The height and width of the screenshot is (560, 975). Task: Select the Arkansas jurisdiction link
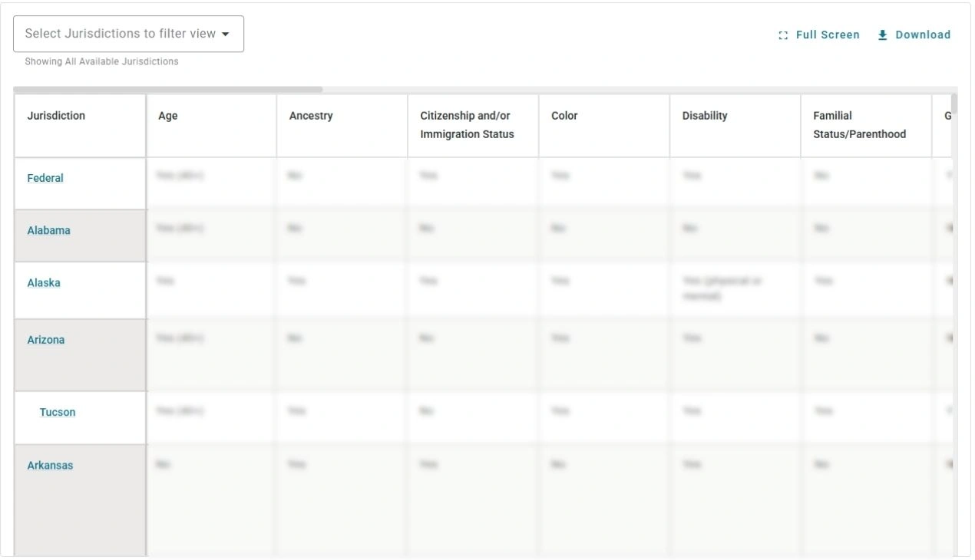(49, 465)
